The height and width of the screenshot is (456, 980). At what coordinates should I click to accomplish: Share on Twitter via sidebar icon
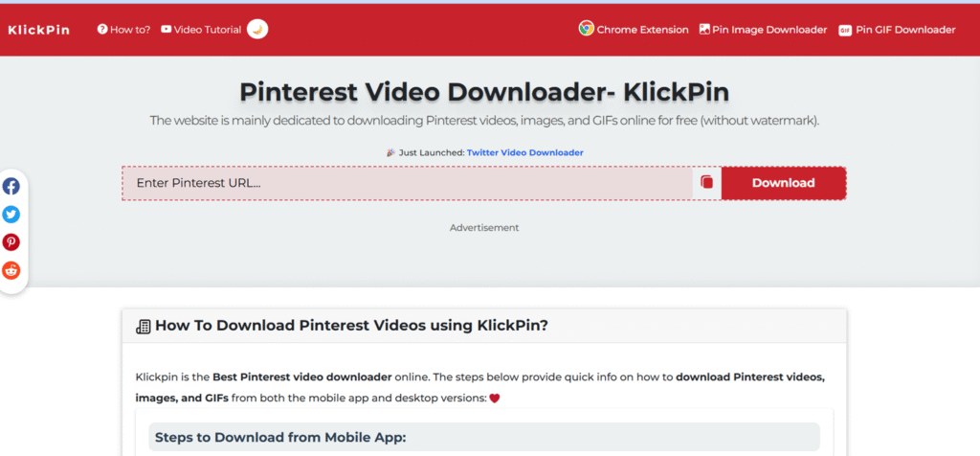[11, 215]
